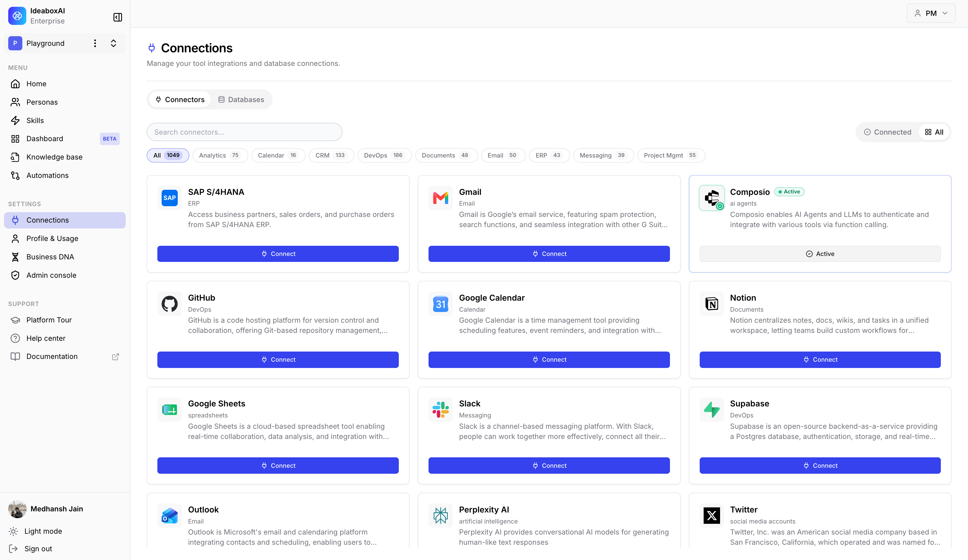Viewport: 968px width, 560px height.
Task: Open Playground three-dot options menu
Action: tap(95, 43)
